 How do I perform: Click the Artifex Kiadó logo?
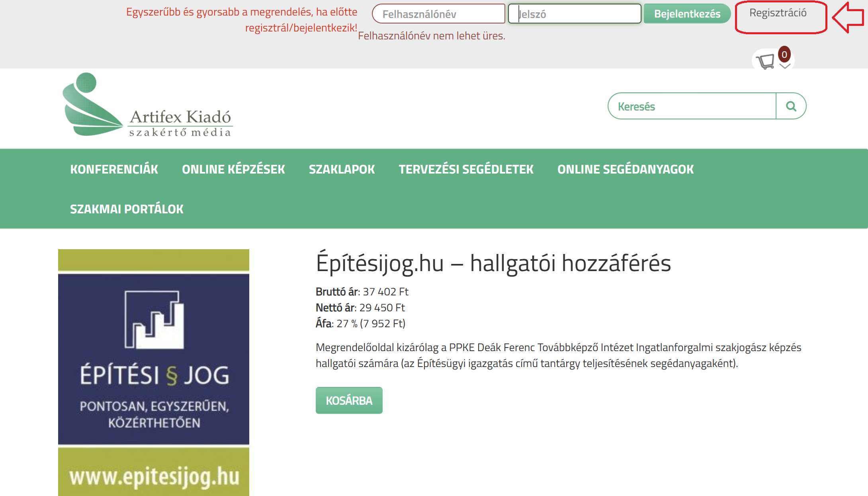(x=147, y=105)
